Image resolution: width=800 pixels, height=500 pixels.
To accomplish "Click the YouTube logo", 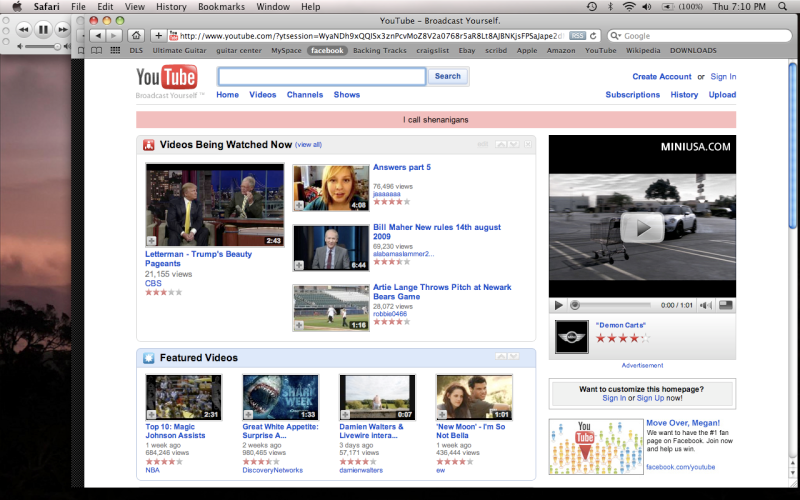I will coord(166,77).
